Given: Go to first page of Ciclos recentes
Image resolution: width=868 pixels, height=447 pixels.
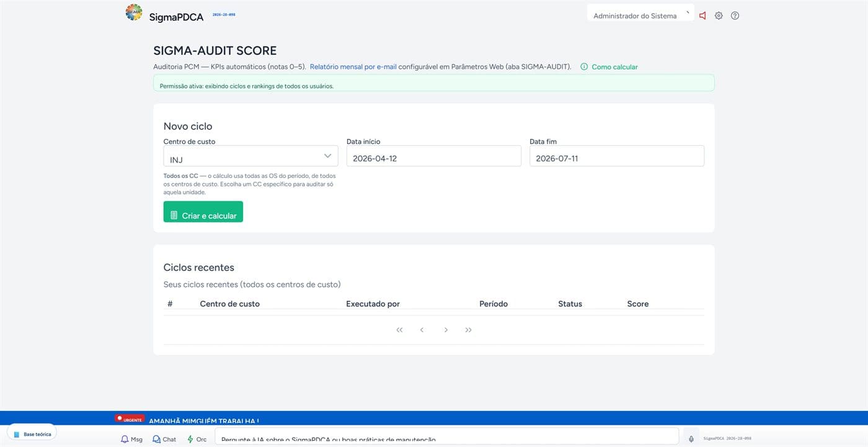Looking at the screenshot, I should pos(399,330).
